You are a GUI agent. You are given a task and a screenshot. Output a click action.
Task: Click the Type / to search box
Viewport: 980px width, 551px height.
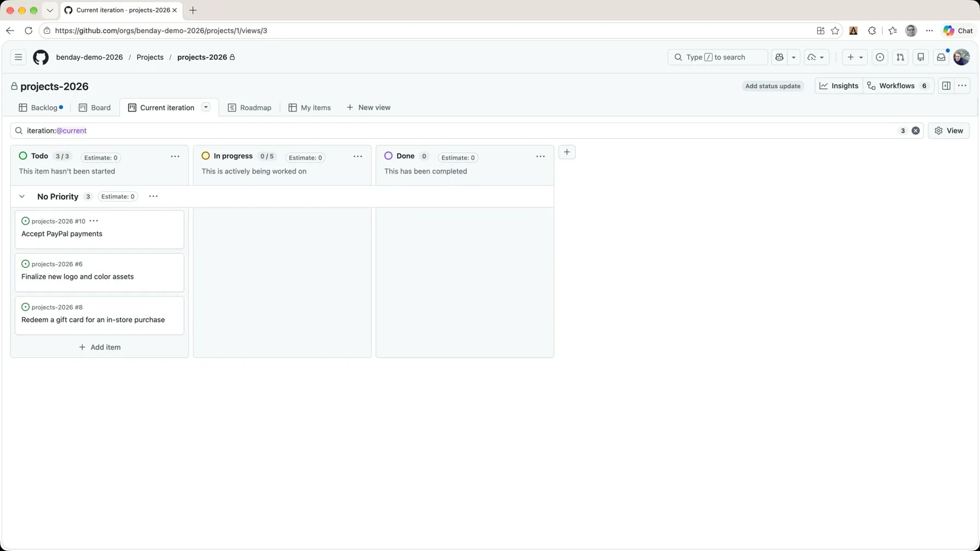point(717,57)
